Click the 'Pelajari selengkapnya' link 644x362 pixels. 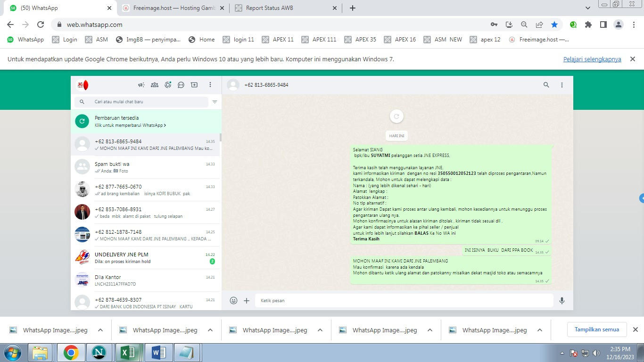click(592, 59)
